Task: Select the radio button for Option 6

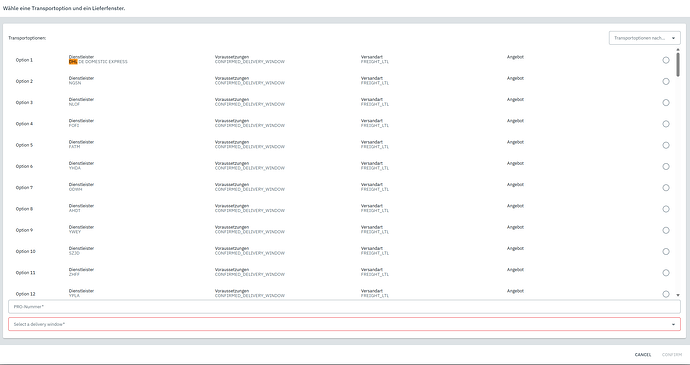Action: (x=666, y=166)
